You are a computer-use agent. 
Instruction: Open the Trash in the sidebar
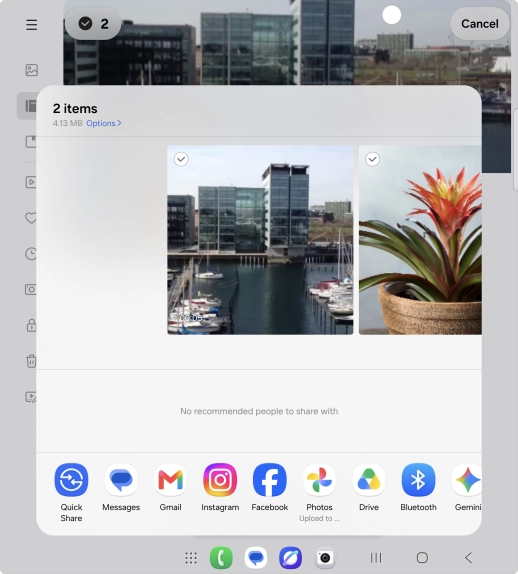click(31, 361)
